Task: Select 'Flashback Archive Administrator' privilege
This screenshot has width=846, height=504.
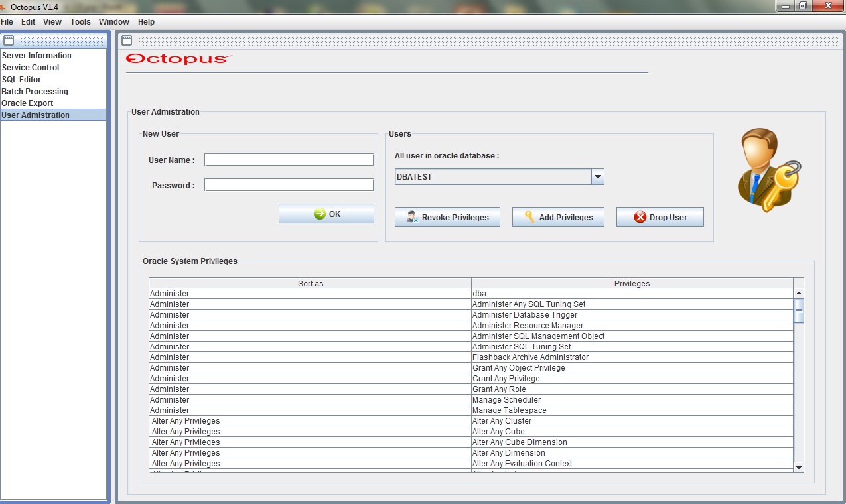Action: click(471, 357)
